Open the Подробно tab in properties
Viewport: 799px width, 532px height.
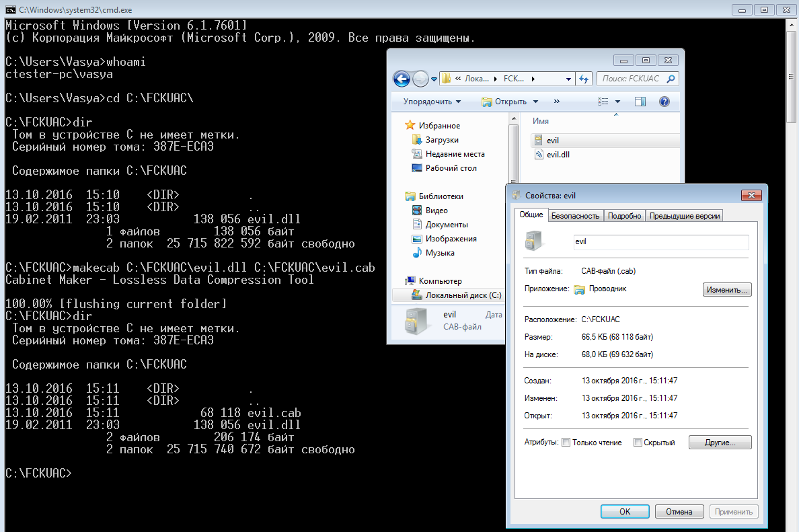coord(623,216)
